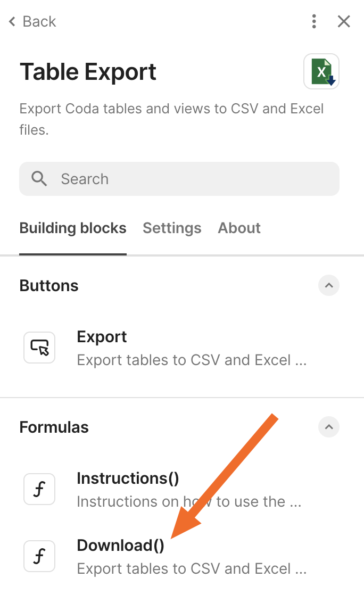Open the Instructions() formula entry
The height and width of the screenshot is (611, 364).
(128, 478)
